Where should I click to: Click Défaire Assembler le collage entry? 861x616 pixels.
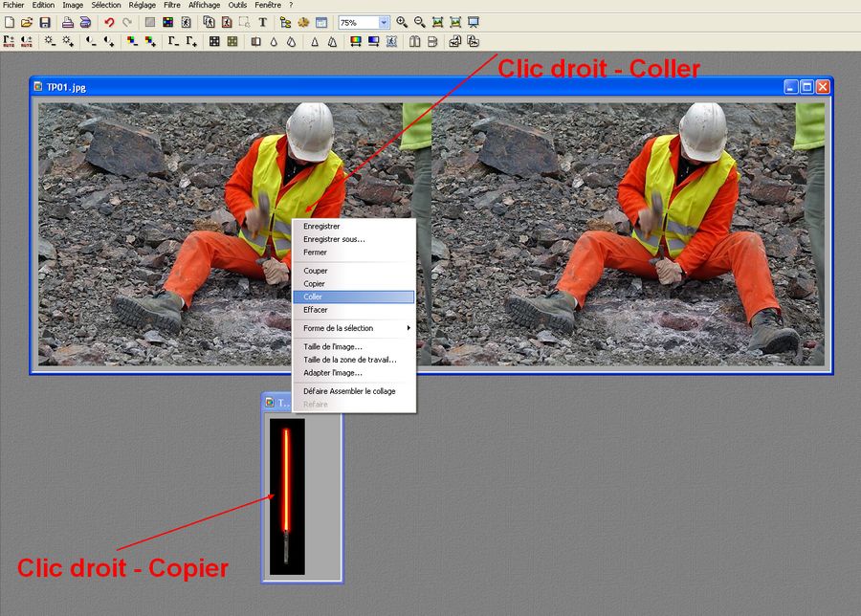click(349, 391)
